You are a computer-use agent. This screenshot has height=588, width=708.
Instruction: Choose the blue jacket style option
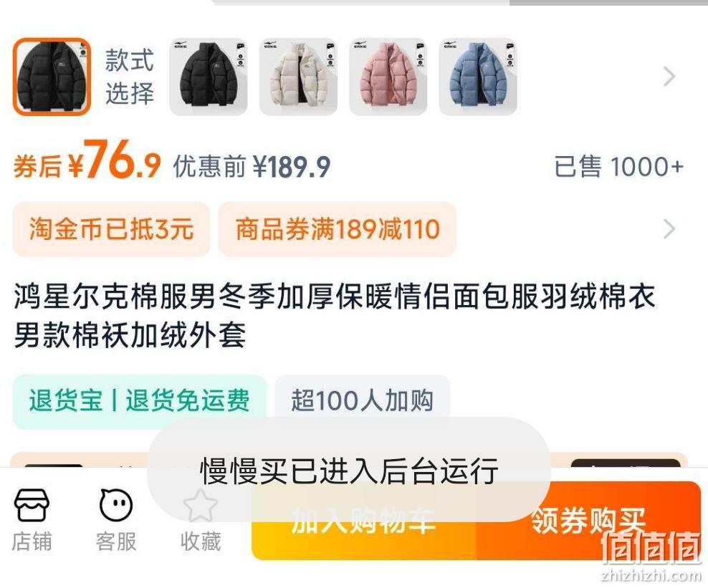478,77
